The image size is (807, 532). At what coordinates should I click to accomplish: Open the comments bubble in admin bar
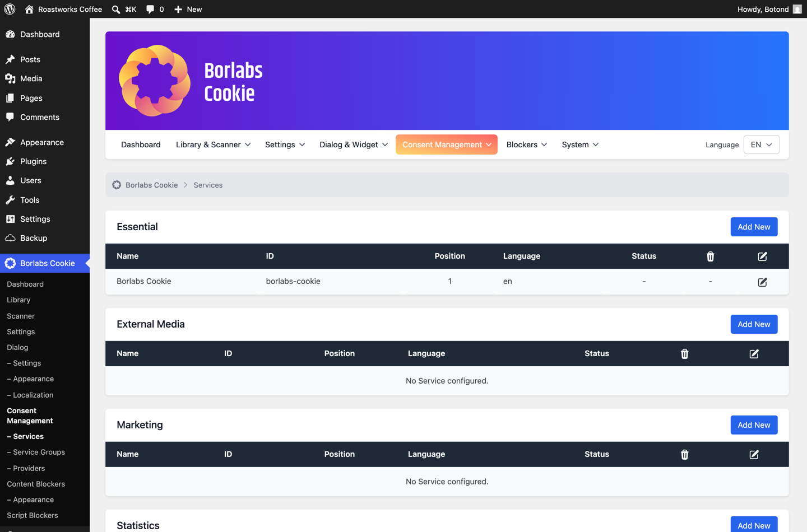(150, 9)
